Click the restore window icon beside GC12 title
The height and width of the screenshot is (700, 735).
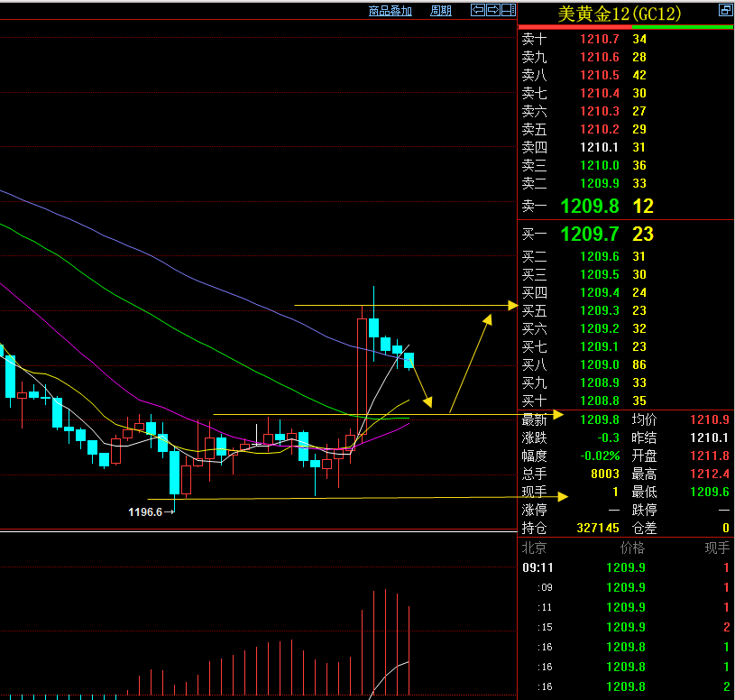point(725,11)
